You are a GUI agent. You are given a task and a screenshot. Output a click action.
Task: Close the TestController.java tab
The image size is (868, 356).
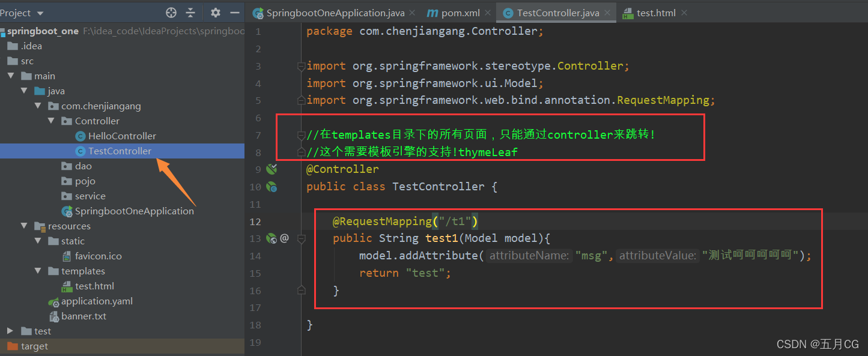[x=607, y=13]
